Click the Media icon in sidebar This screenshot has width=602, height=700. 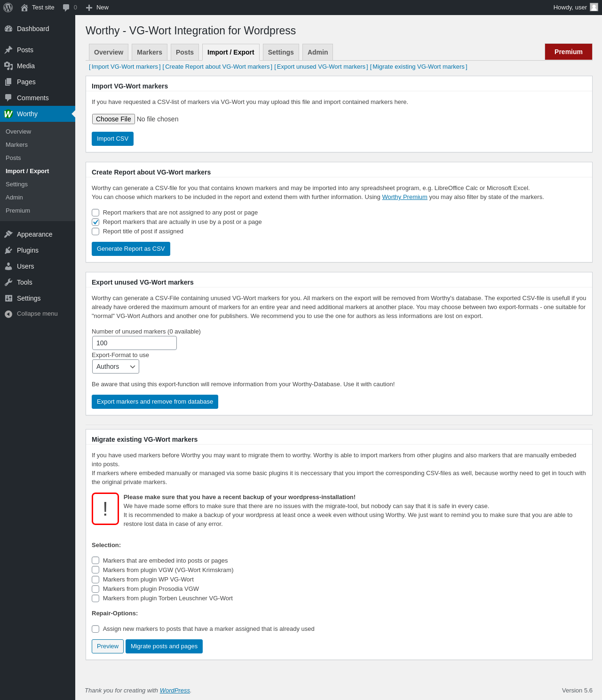pyautogui.click(x=8, y=66)
